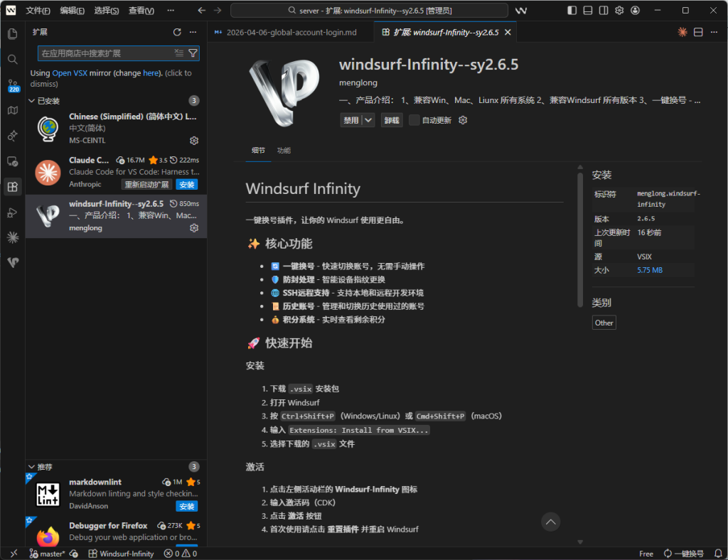Open Remote Explorer in activity bar
The height and width of the screenshot is (560, 728).
pos(13,161)
